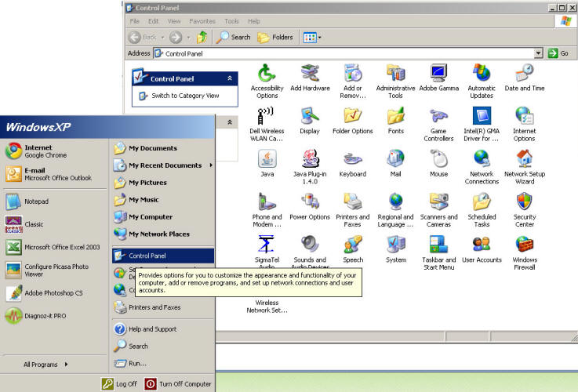Open Scanners and Cameras icon
This screenshot has height=392, width=578.
click(438, 202)
